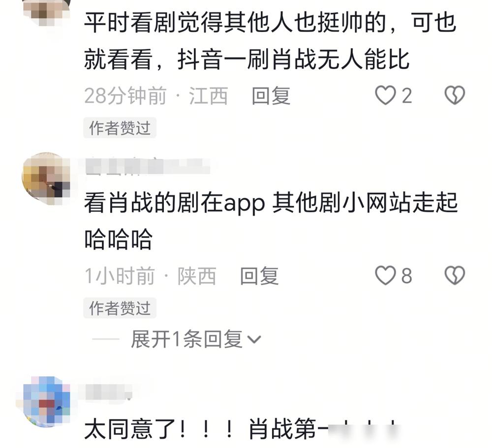Open avatar of the top 江西 commenter
This screenshot has height=448, width=492.
click(x=47, y=12)
